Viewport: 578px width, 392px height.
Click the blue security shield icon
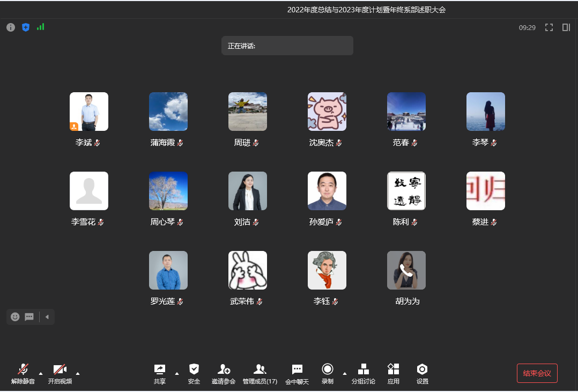(x=26, y=27)
